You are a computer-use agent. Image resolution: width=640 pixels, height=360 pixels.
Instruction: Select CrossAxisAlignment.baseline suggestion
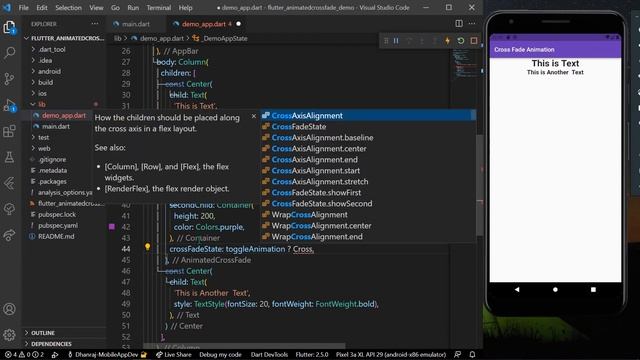tap(368, 138)
